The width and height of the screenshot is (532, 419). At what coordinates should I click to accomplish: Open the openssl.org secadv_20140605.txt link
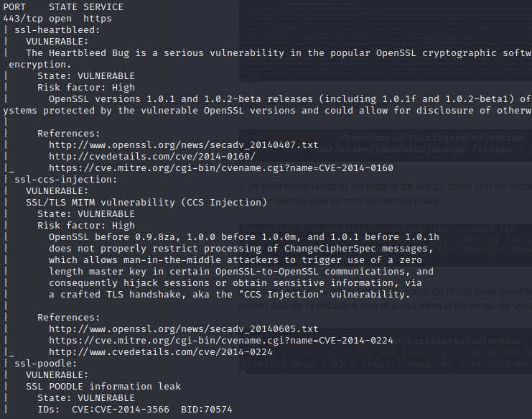tap(184, 329)
